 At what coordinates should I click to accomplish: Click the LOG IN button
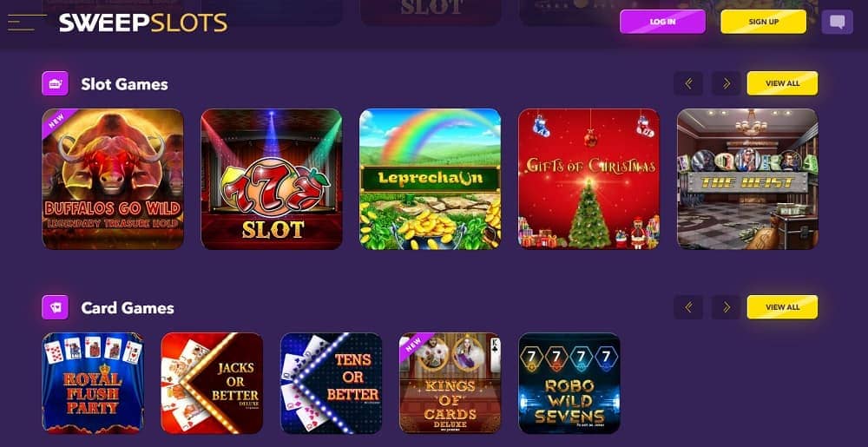(x=662, y=22)
